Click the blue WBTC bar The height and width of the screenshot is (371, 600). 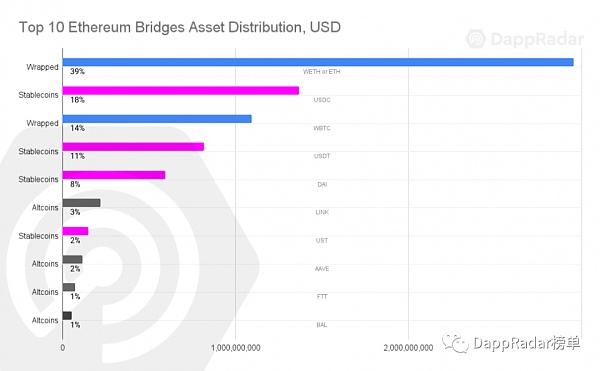tap(157, 119)
